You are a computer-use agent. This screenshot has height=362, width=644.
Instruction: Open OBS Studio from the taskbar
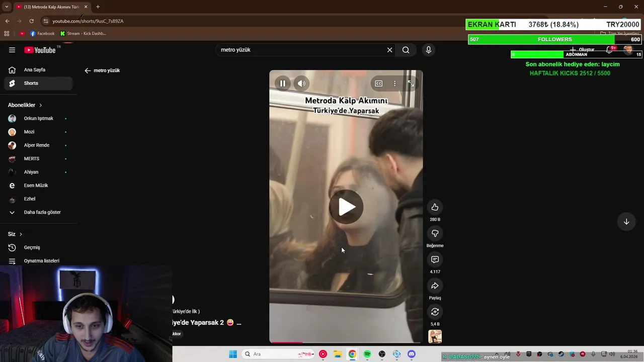382,354
